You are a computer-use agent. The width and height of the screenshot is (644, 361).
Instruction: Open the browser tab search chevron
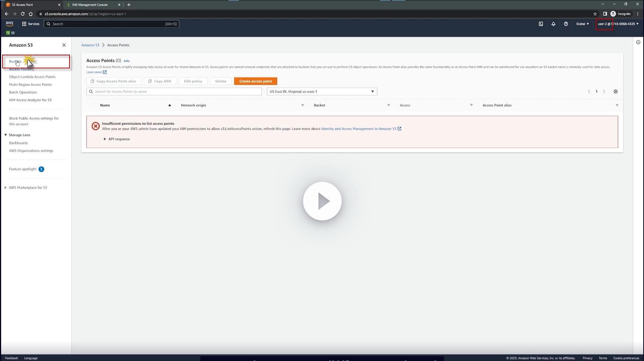click(603, 4)
